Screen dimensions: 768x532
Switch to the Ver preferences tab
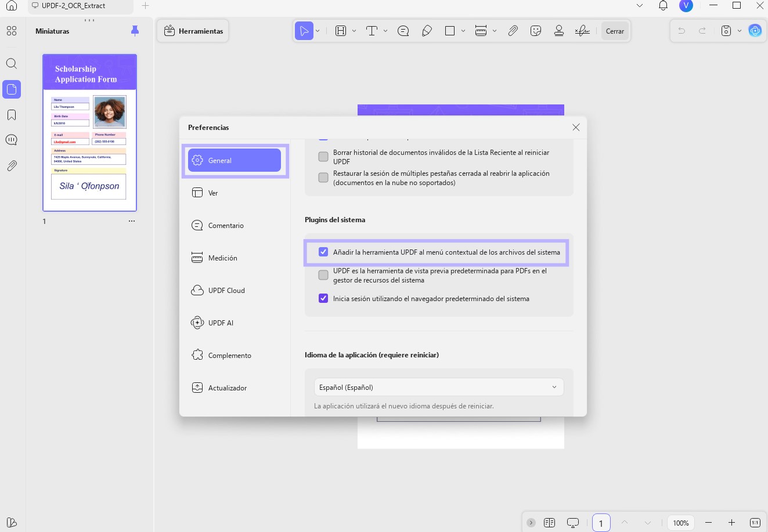(x=235, y=193)
